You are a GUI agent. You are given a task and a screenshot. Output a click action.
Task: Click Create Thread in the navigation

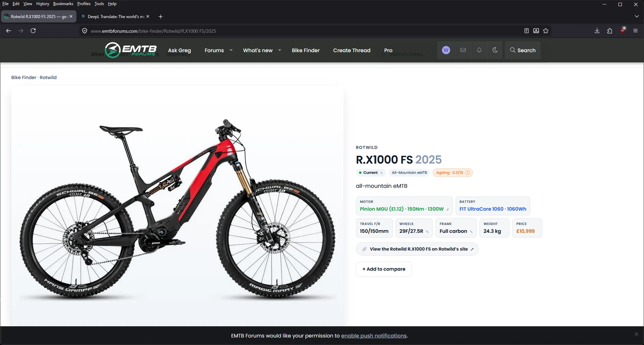[352, 50]
